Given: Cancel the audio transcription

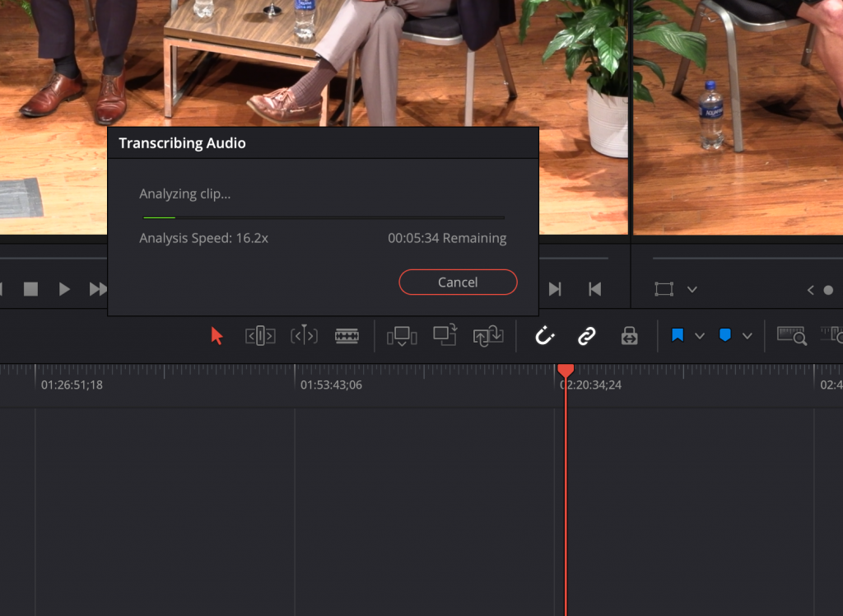Looking at the screenshot, I should [x=458, y=282].
